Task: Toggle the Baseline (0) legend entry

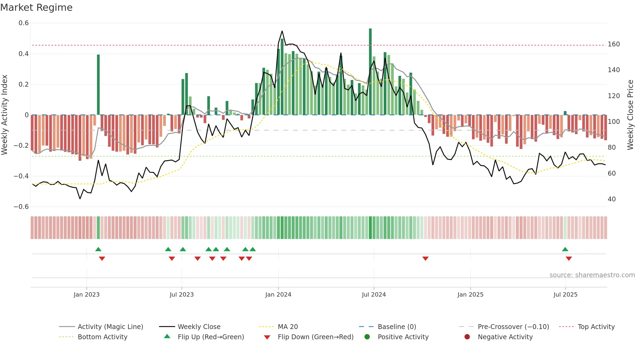Action: 387,327
